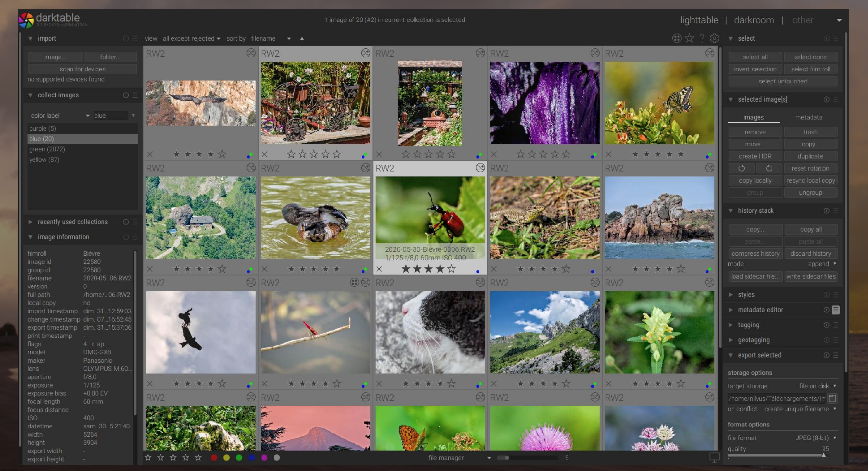Image resolution: width=868 pixels, height=471 pixels.
Task: Expand recently used collections
Action: [30, 222]
